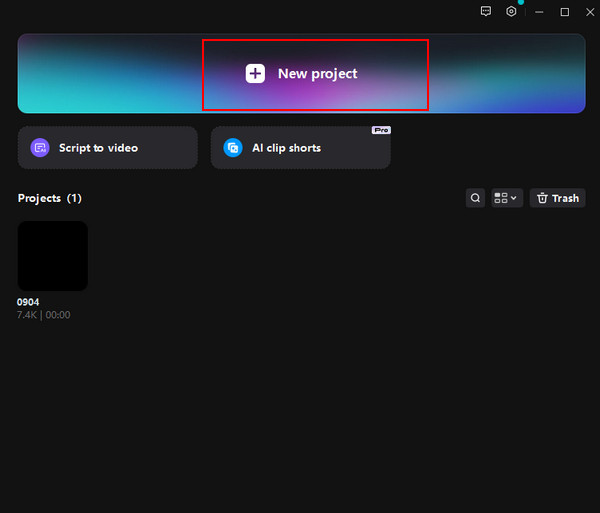Click the purple Script to video icon
The width and height of the screenshot is (600, 513).
click(40, 148)
